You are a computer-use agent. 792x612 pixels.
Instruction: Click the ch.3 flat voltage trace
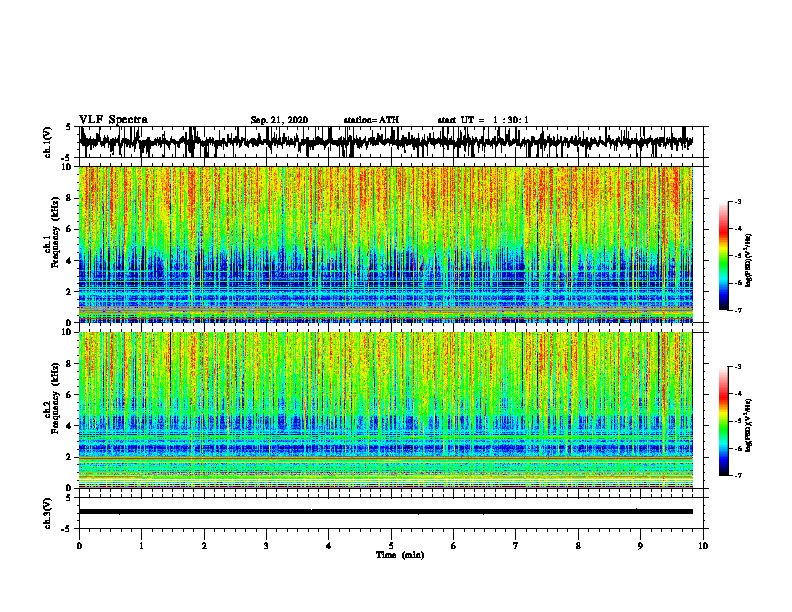(x=386, y=512)
